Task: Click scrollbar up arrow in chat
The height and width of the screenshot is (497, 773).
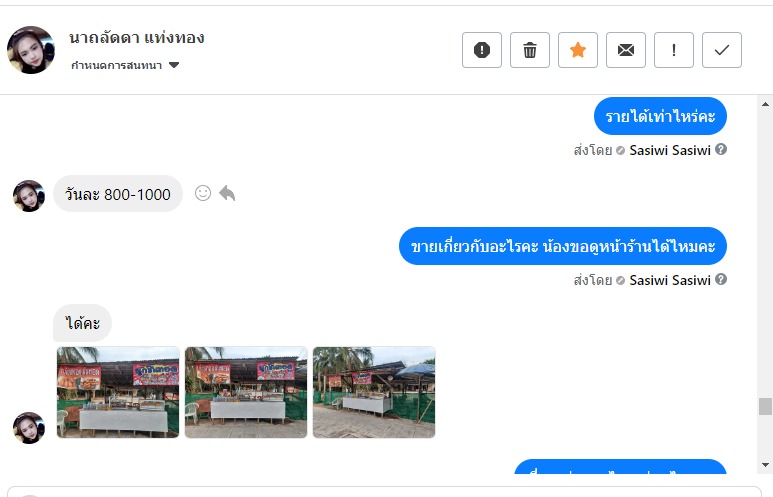Action: tap(765, 104)
